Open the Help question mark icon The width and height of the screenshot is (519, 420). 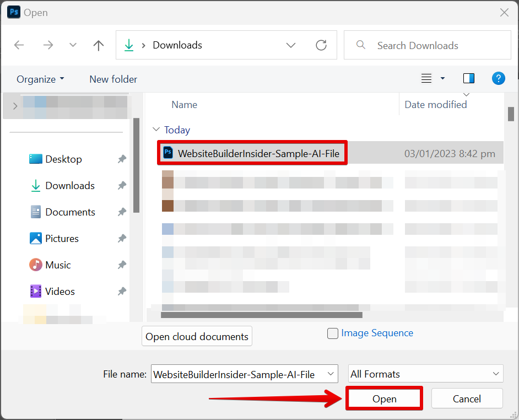point(498,78)
